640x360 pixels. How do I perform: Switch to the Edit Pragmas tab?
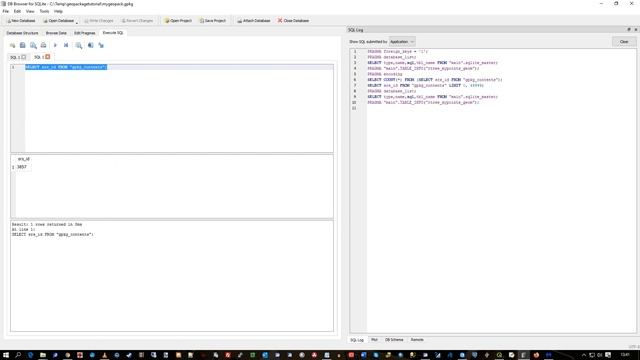coord(84,33)
